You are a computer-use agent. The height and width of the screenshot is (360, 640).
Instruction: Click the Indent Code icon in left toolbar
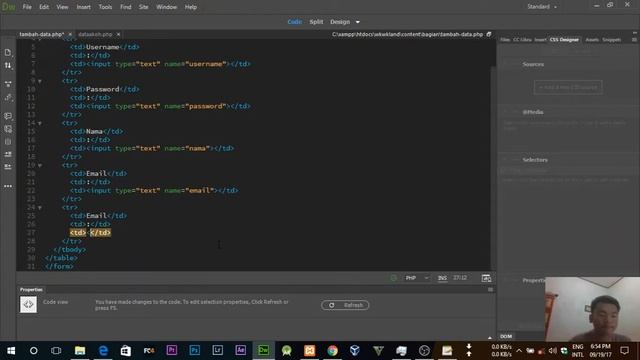[8, 154]
